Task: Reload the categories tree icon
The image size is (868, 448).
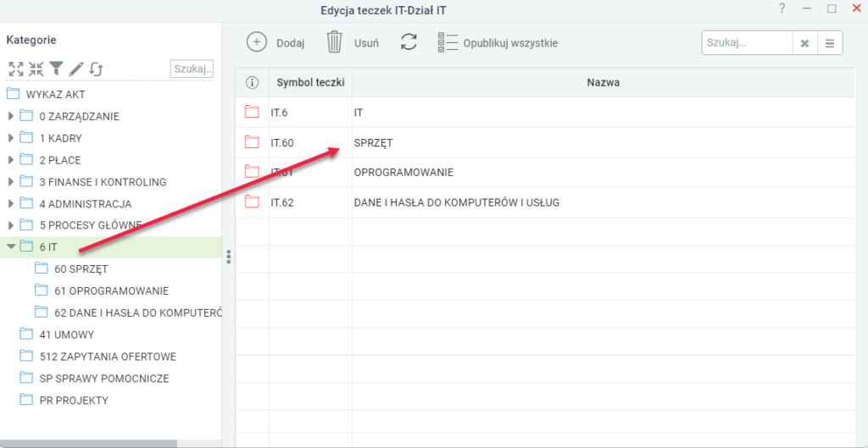Action: (96, 69)
